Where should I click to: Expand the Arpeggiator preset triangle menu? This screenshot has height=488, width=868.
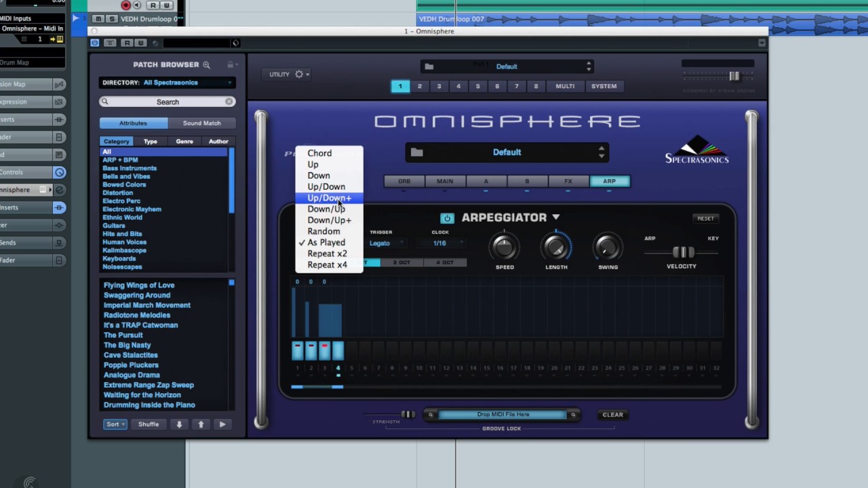click(556, 218)
